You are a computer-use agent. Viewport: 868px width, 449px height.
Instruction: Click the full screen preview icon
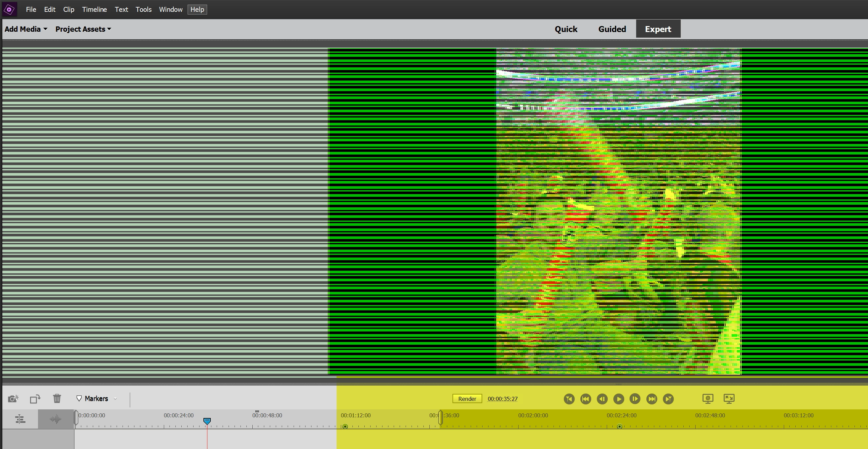pos(729,399)
